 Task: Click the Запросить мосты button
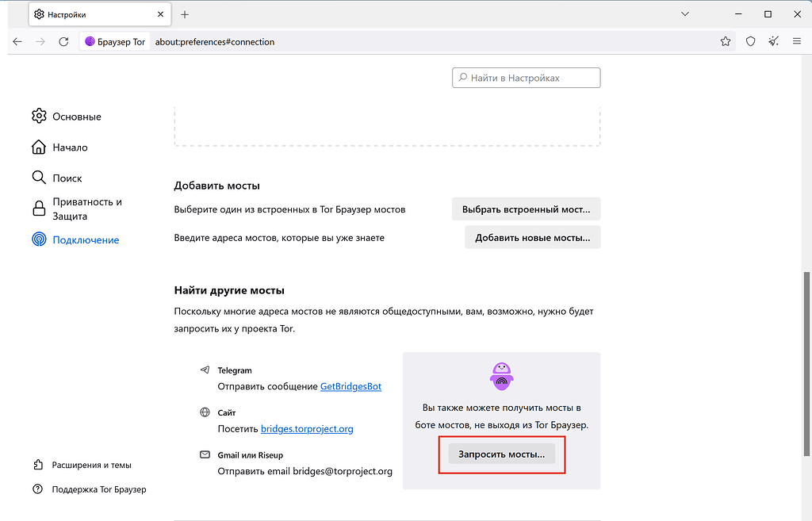[501, 454]
